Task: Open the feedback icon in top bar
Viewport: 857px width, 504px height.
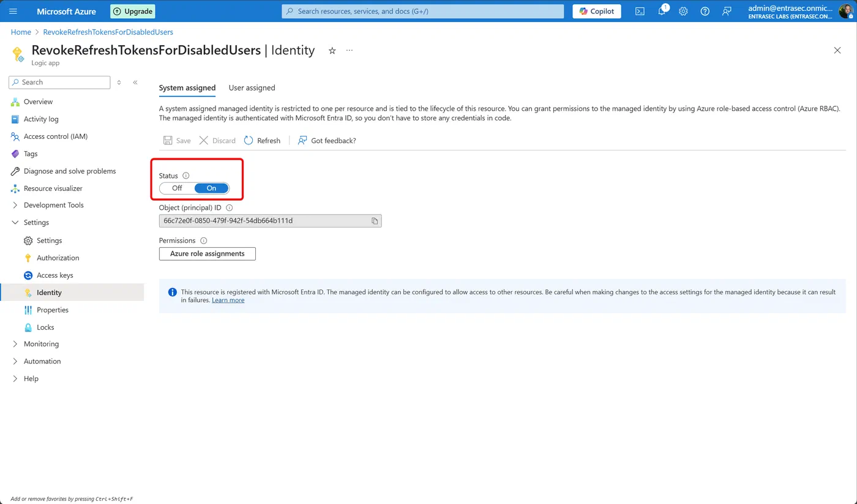Action: (x=727, y=11)
